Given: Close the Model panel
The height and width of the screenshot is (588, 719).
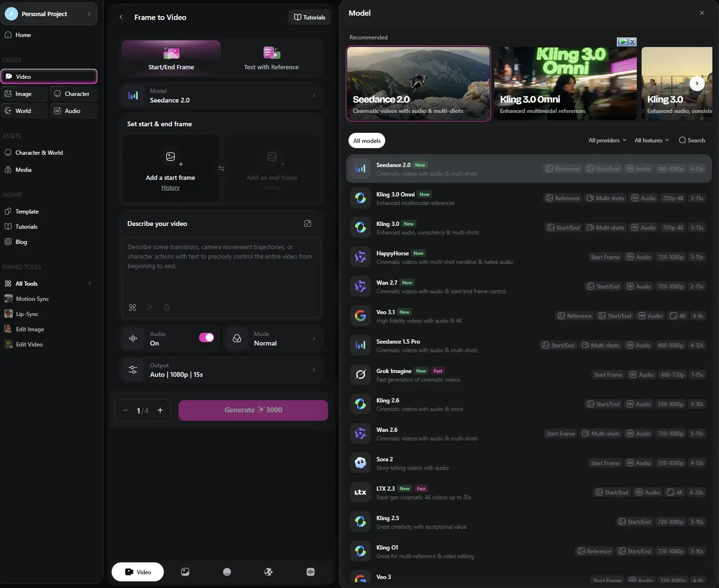Looking at the screenshot, I should tap(702, 13).
